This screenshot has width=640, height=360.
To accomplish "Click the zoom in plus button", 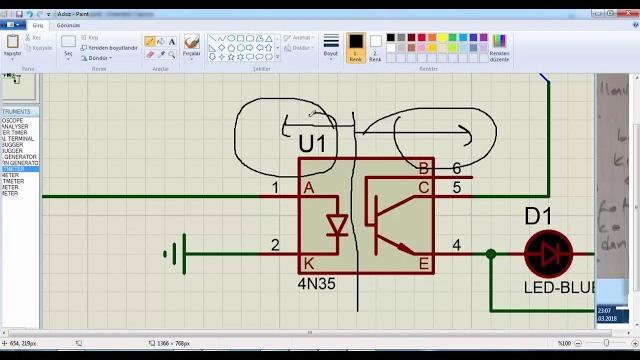I will coord(635,344).
